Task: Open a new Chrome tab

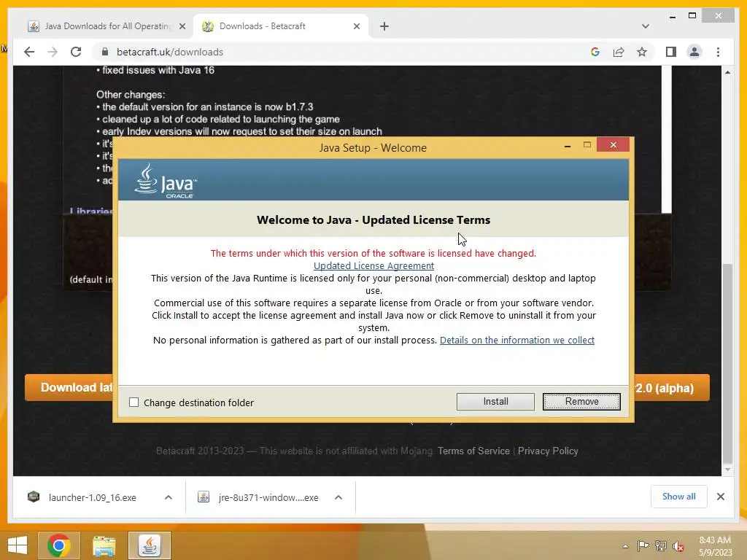Action: (384, 27)
